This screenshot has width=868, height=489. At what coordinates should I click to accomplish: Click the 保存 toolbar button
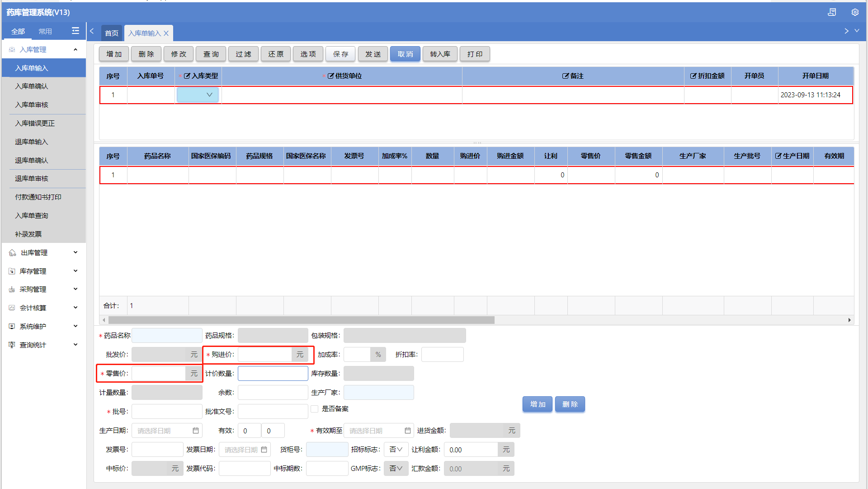pos(340,54)
